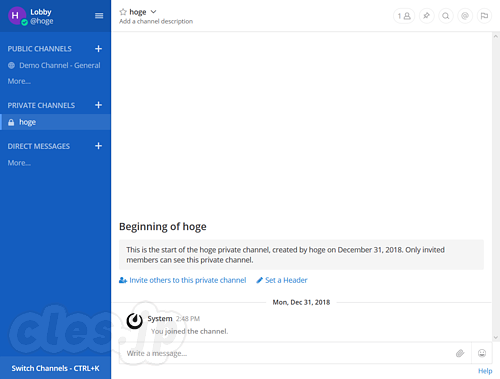Click More under Public Channels
Viewport: 500px width, 379px height.
[19, 81]
